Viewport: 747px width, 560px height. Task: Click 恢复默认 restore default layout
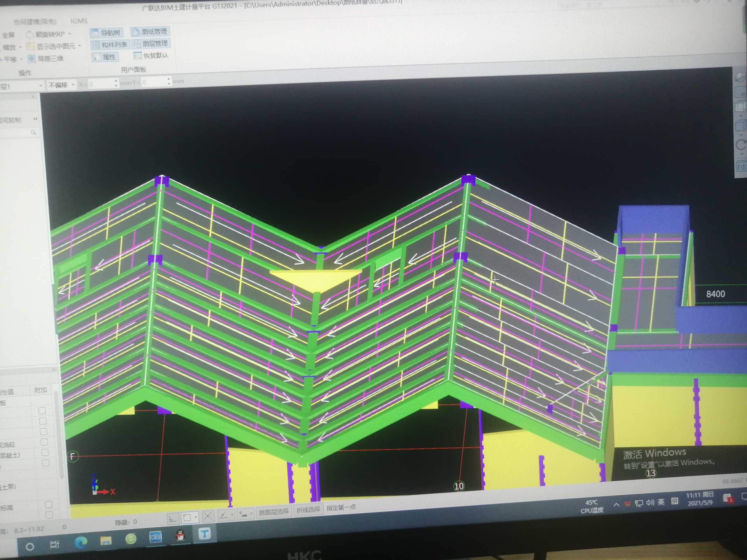click(x=151, y=55)
